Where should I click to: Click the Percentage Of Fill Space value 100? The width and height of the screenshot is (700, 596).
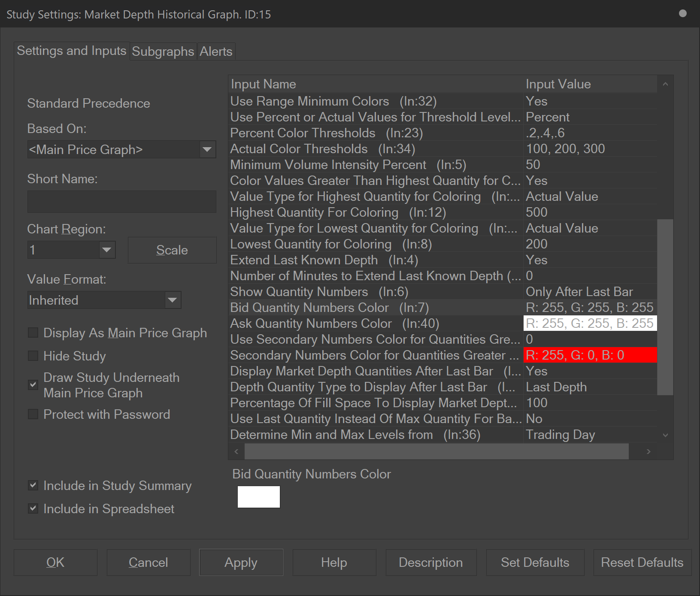tap(590, 403)
